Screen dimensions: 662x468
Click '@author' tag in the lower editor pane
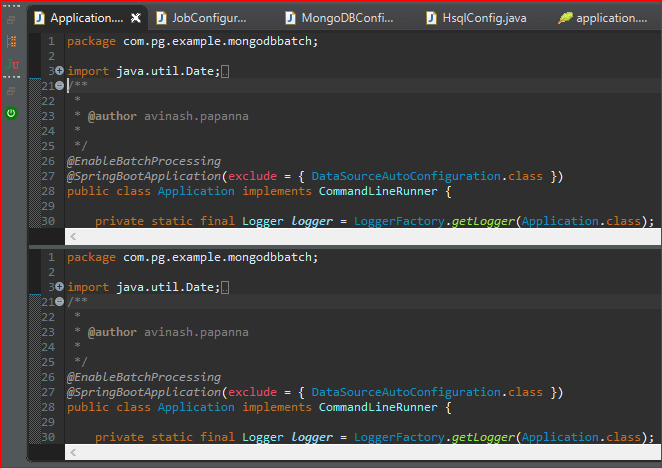pos(112,332)
